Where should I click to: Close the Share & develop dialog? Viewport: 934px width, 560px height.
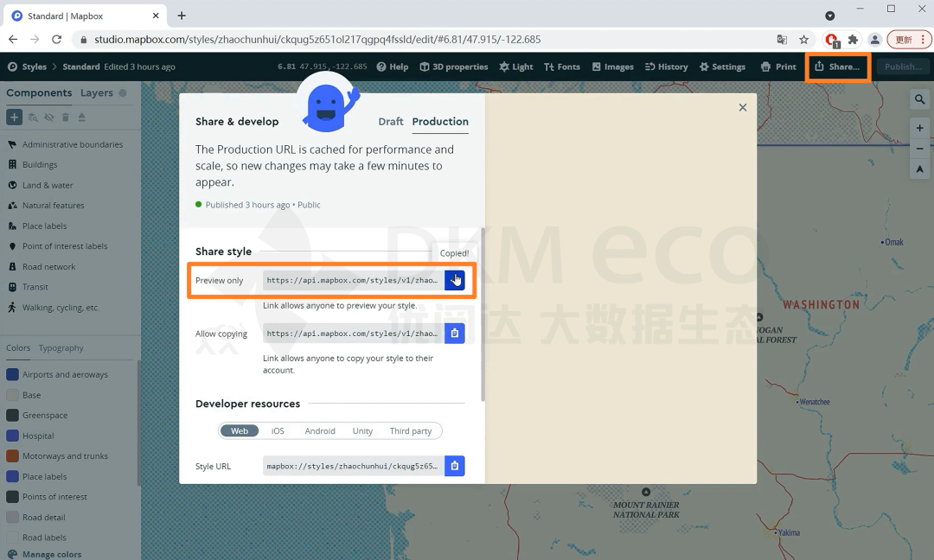[742, 108]
